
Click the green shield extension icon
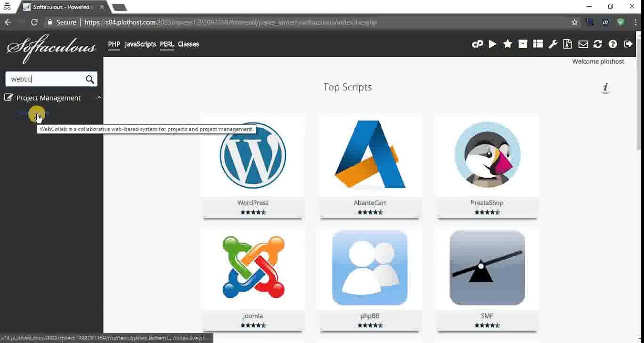tap(621, 22)
